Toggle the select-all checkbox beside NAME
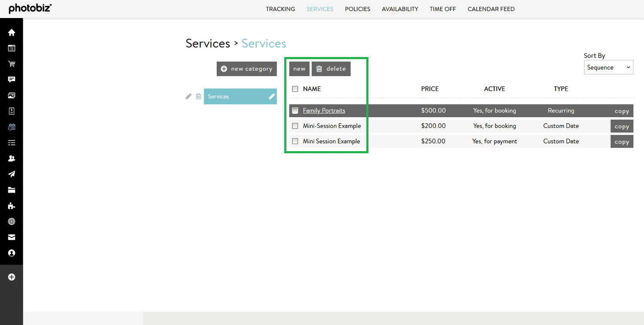This screenshot has height=325, width=644. point(295,89)
